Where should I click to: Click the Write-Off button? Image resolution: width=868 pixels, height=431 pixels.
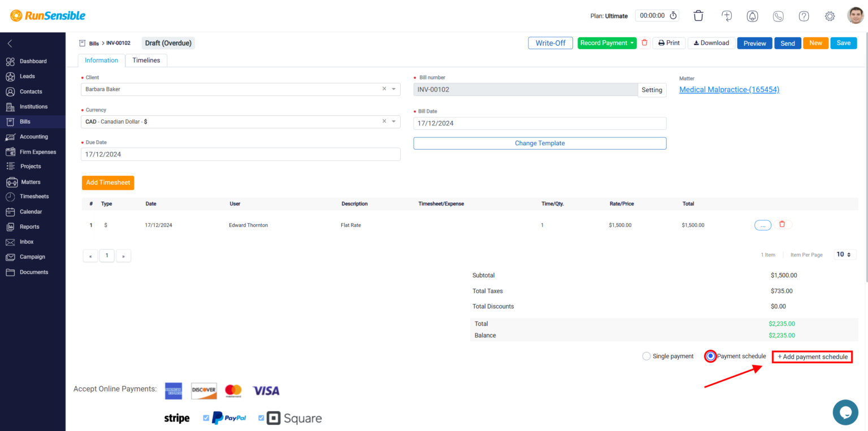550,43
